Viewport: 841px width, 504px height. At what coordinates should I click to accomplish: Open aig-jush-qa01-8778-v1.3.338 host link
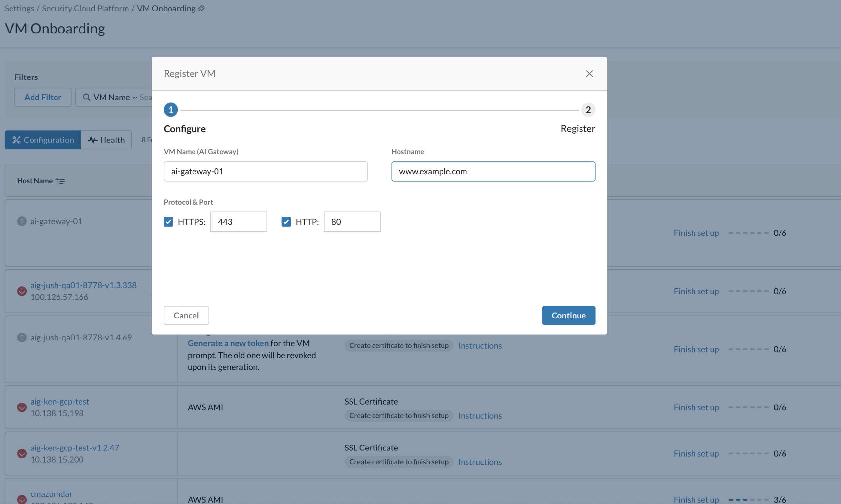coord(83,285)
